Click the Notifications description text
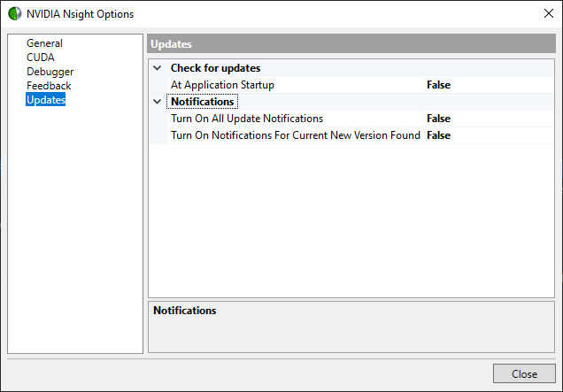Screen dimensions: 563x392 (x=184, y=311)
